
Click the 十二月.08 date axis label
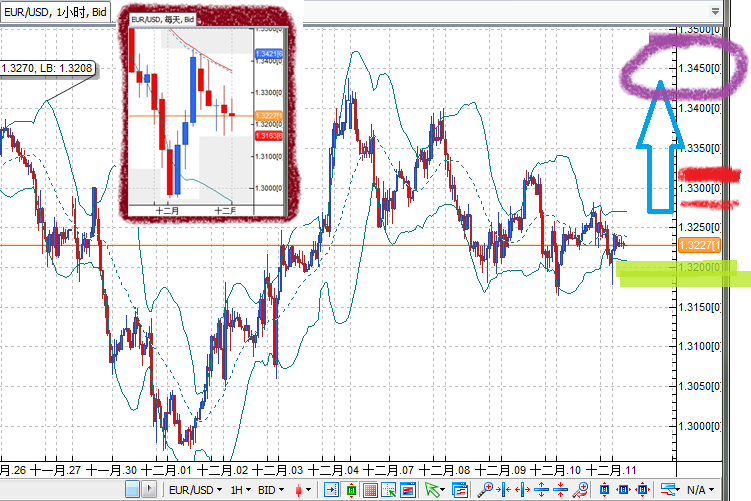[x=444, y=470]
